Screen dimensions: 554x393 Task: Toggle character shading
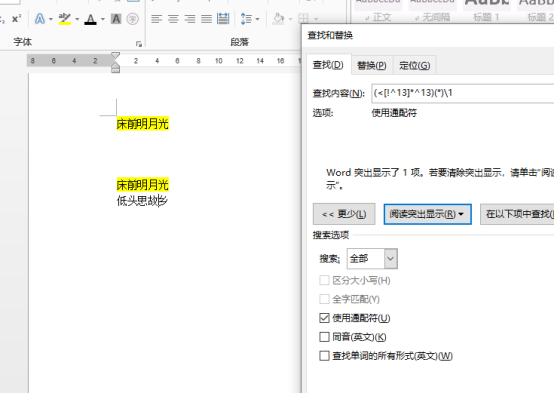(x=116, y=19)
